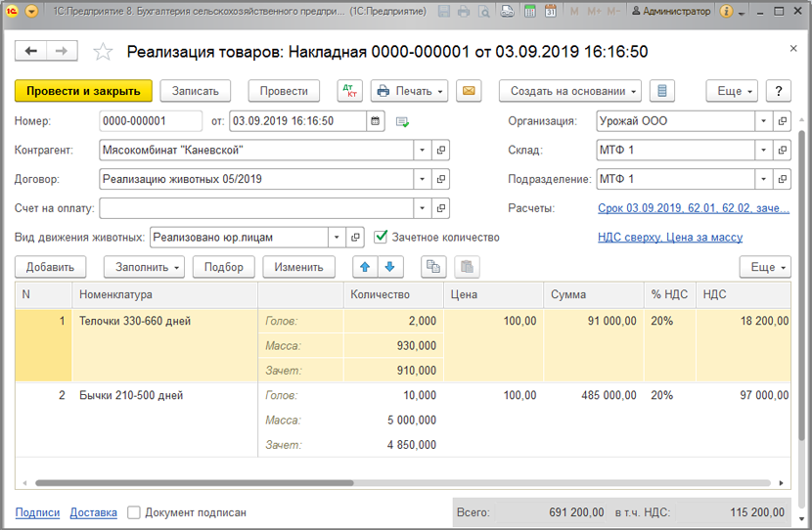Open top Еще menu
812x530 pixels.
point(732,91)
